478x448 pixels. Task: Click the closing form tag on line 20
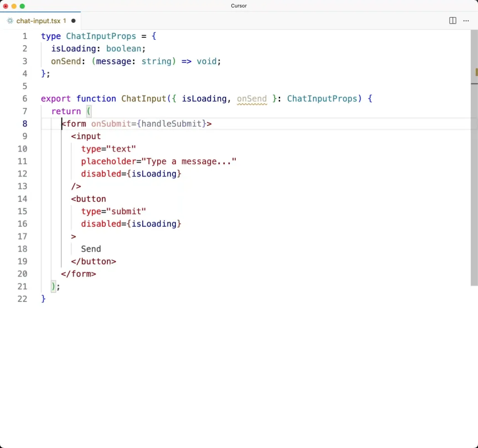[x=78, y=274]
